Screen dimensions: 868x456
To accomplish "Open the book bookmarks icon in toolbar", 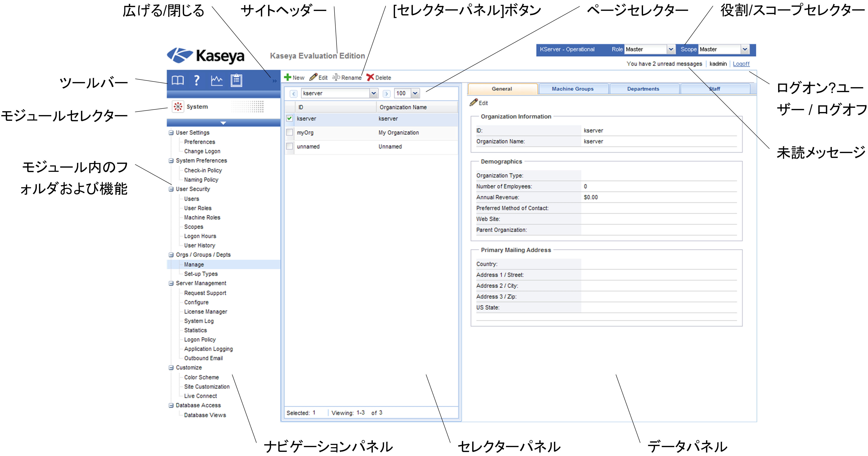I will [x=177, y=80].
